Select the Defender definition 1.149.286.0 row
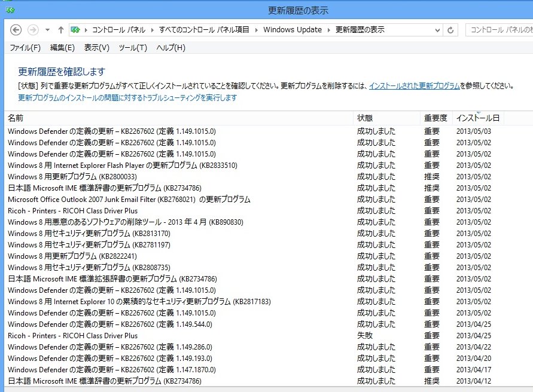533x392 pixels. [255, 347]
